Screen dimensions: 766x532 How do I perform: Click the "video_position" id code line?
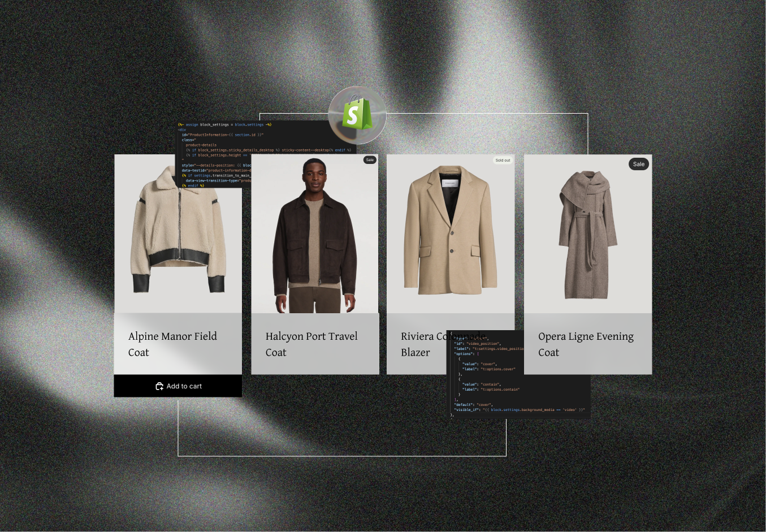(477, 344)
